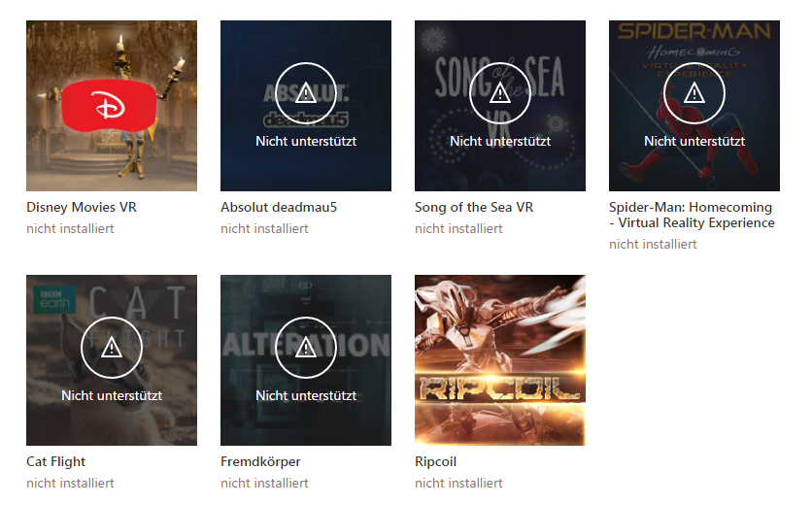Click the warning icon on Song of the Sea VR

500,93
